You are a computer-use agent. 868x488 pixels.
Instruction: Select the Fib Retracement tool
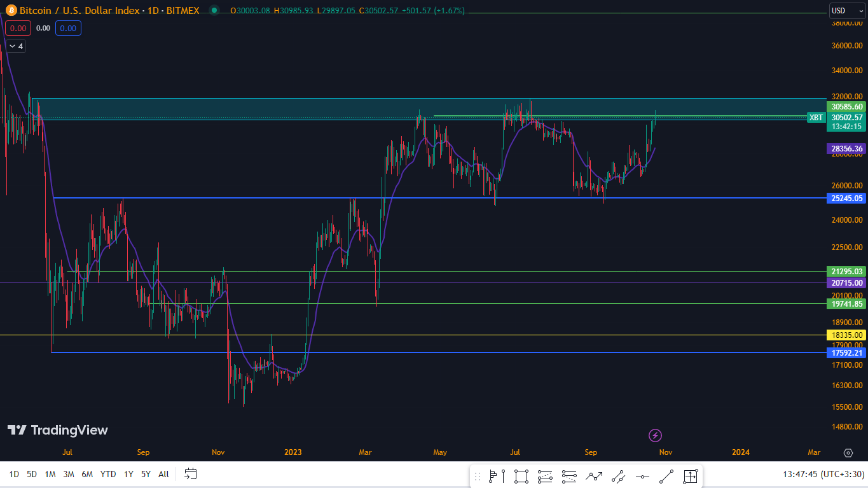pyautogui.click(x=546, y=476)
